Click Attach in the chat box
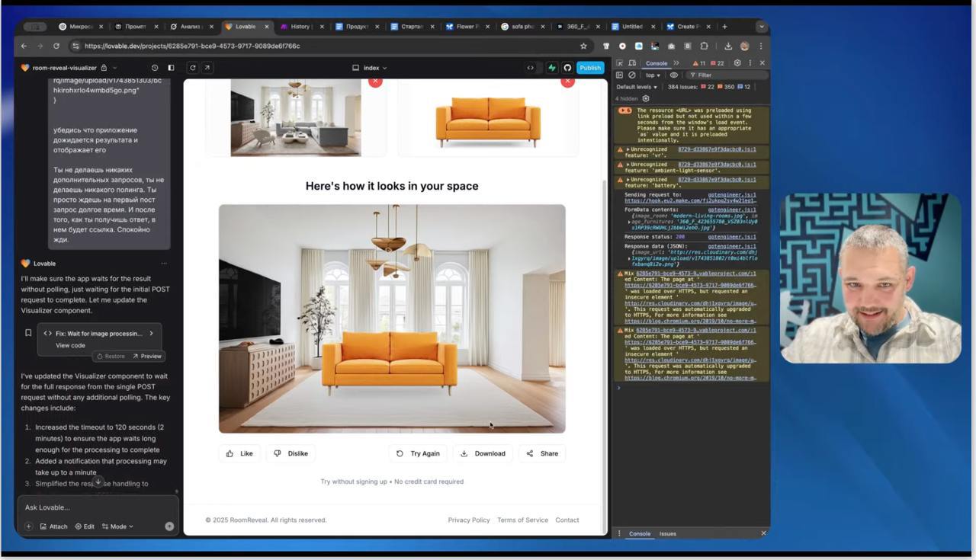This screenshot has width=976, height=560. coord(53,526)
